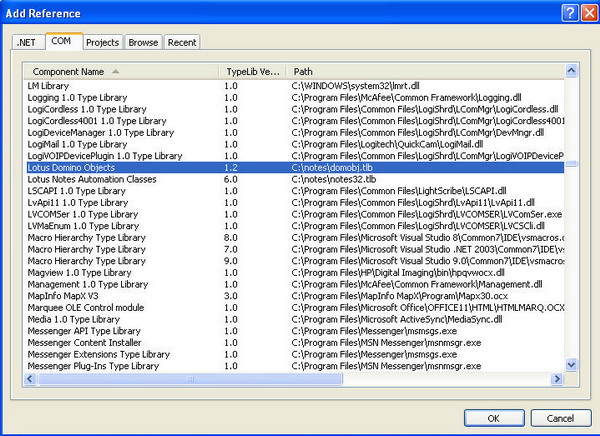Select LVCOMSer 1.0 Type Library

coord(295,214)
